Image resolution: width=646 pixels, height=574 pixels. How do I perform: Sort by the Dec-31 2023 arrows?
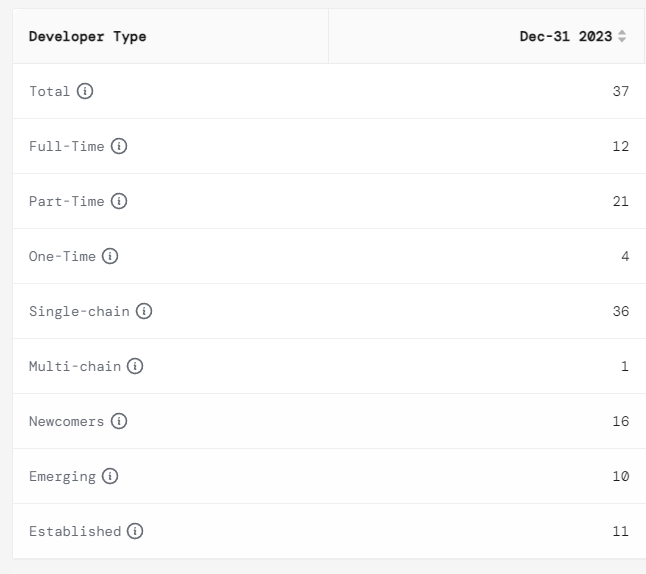pos(622,36)
